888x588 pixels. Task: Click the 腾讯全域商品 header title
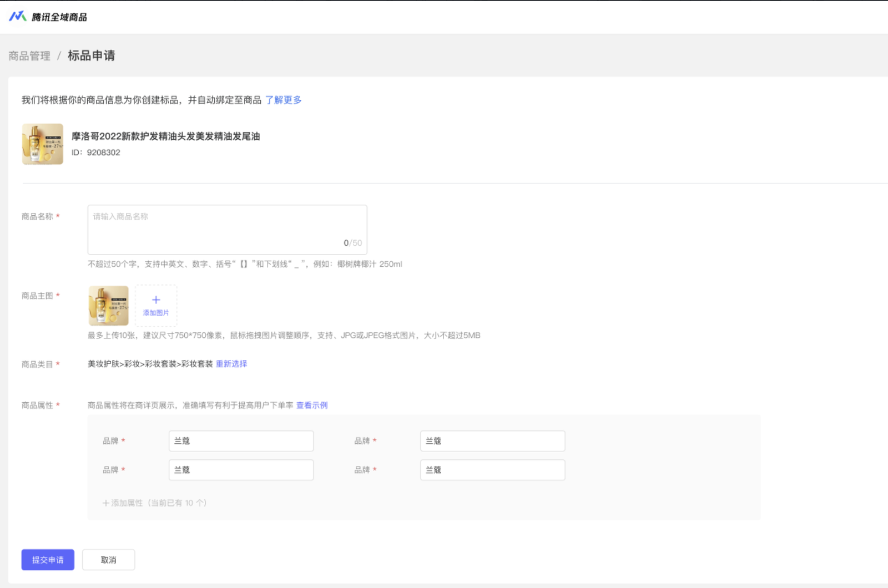[x=59, y=17]
